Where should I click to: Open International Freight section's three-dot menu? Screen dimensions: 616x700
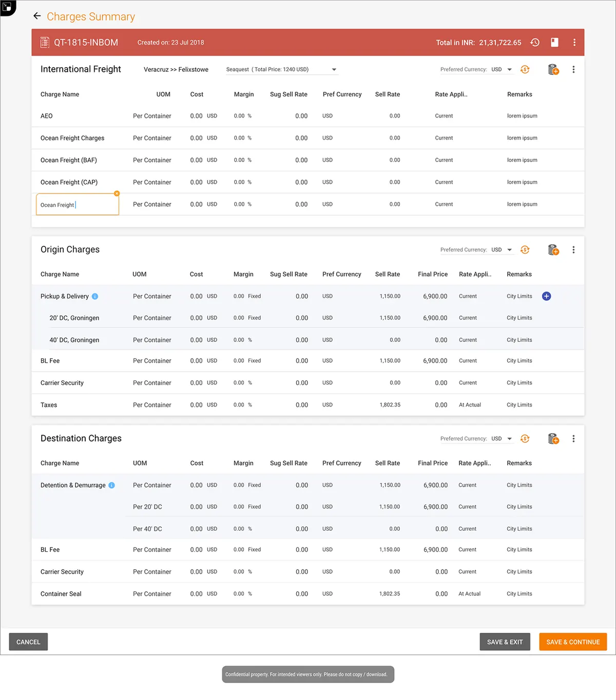(573, 69)
